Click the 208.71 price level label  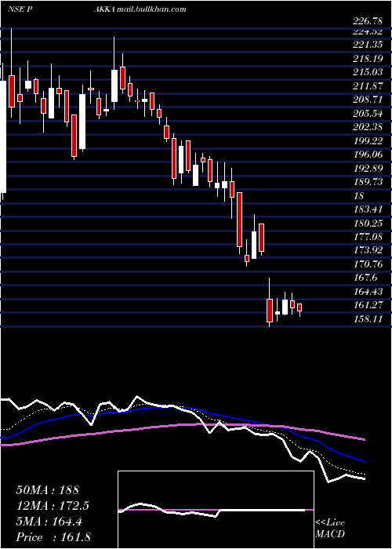368,100
